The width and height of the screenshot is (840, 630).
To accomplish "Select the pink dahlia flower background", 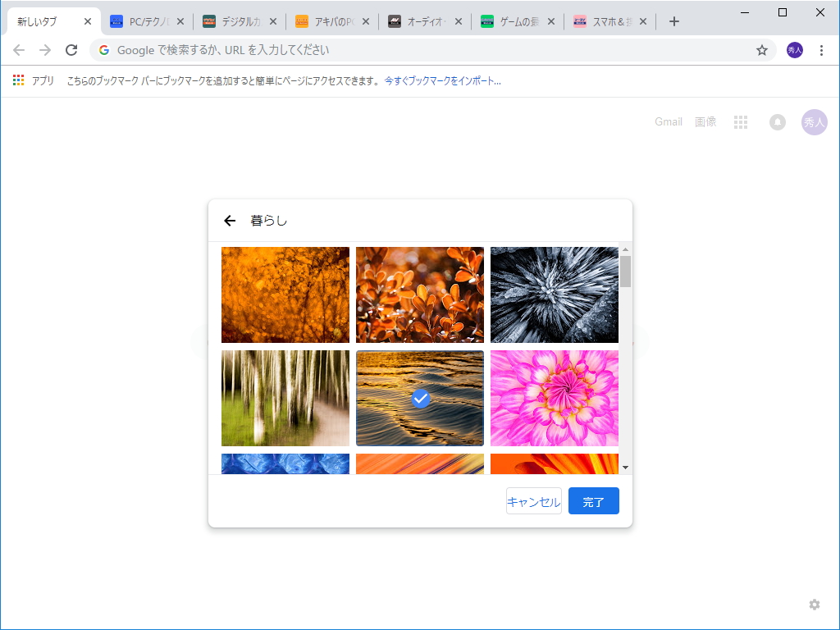I will coord(554,398).
